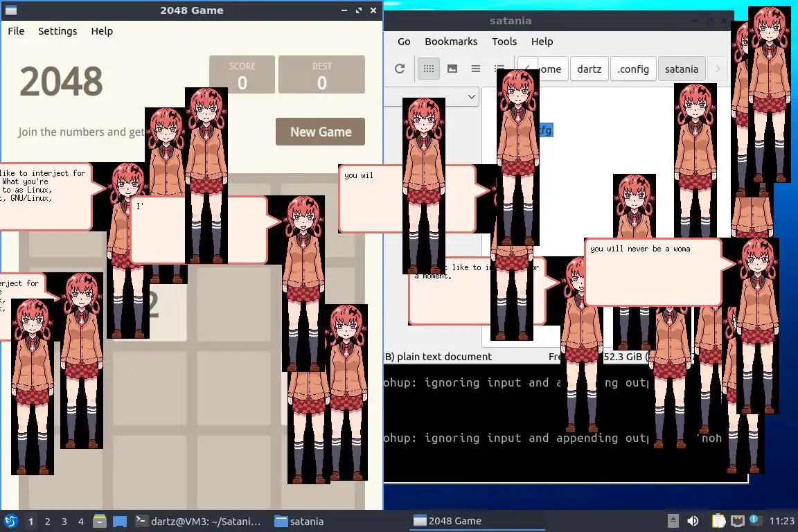Open the Go menu in file manager
This screenshot has height=532, width=798.
click(x=404, y=42)
